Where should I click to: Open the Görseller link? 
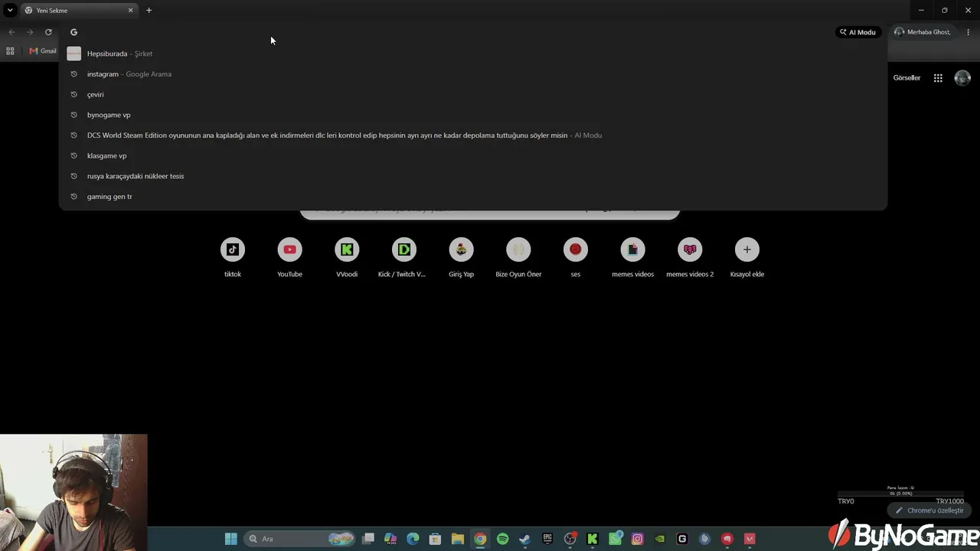(x=906, y=78)
